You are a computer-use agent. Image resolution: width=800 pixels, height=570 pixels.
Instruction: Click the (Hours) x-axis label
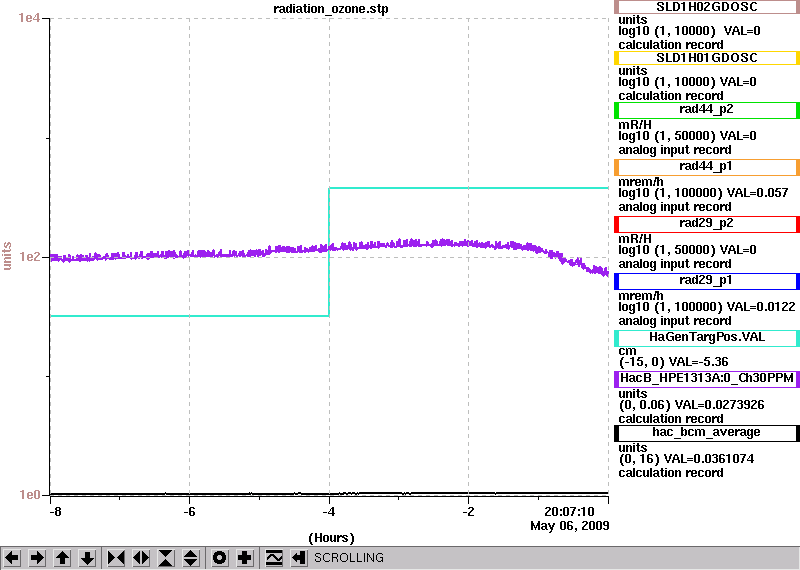click(331, 538)
